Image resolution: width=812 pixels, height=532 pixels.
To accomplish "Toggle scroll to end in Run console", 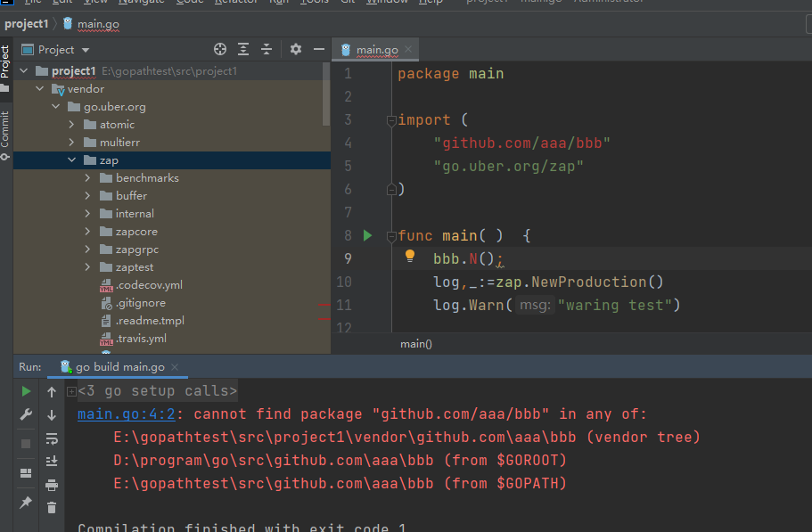I will click(52, 461).
